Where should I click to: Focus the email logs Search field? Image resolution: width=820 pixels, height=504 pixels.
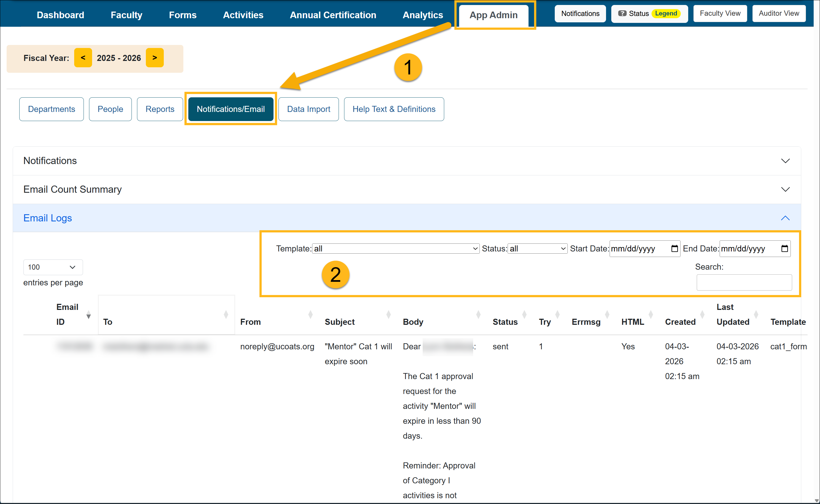(x=744, y=282)
